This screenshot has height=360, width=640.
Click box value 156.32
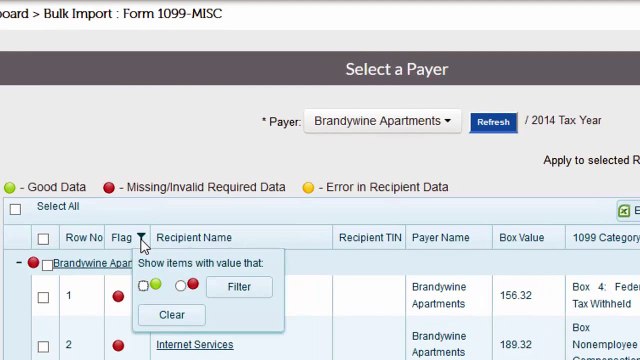(x=516, y=295)
